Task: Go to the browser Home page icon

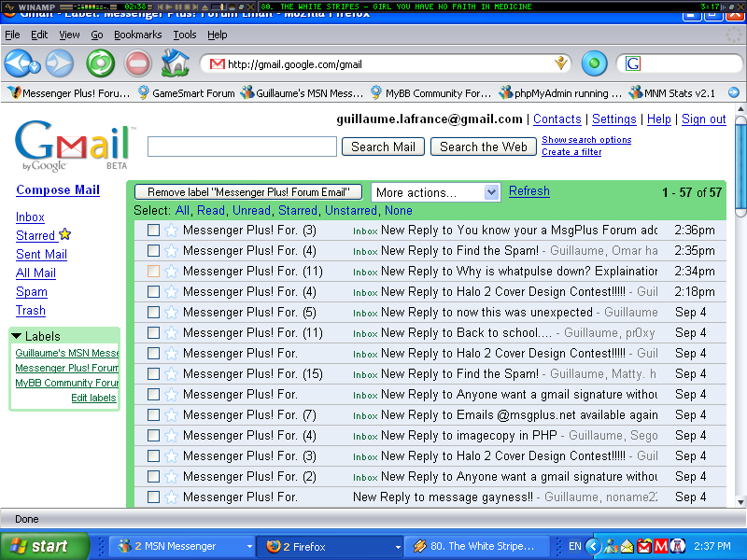Action: pyautogui.click(x=175, y=63)
